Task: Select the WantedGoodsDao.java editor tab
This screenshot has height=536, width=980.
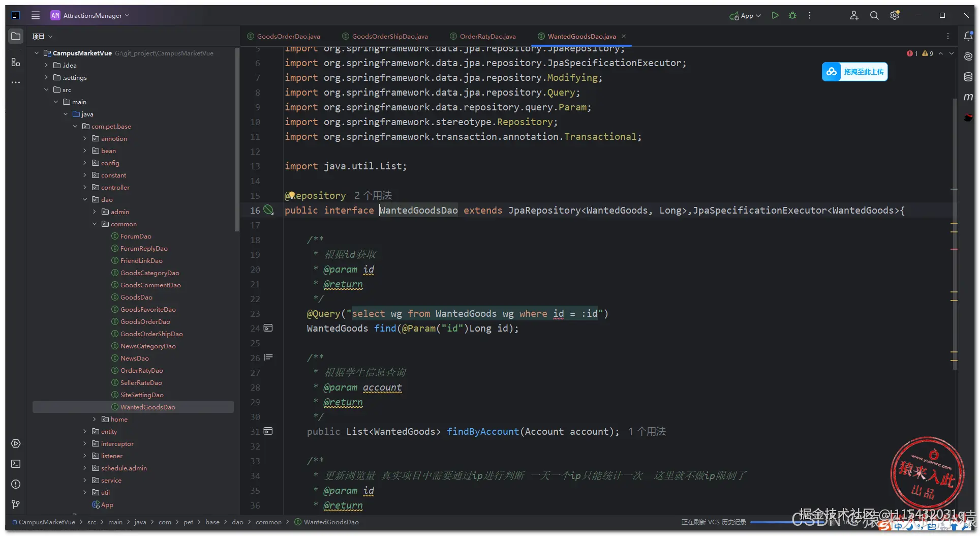Action: (x=581, y=36)
